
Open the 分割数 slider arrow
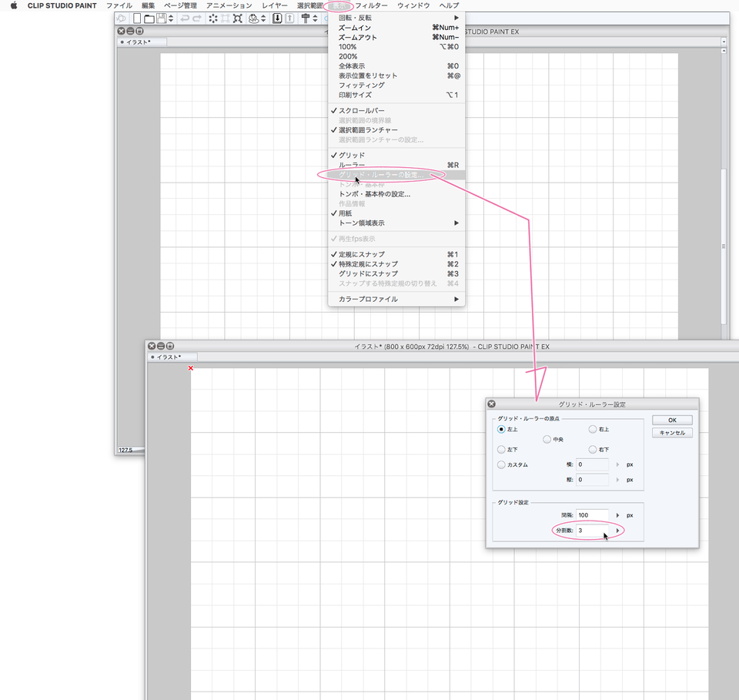pyautogui.click(x=617, y=531)
